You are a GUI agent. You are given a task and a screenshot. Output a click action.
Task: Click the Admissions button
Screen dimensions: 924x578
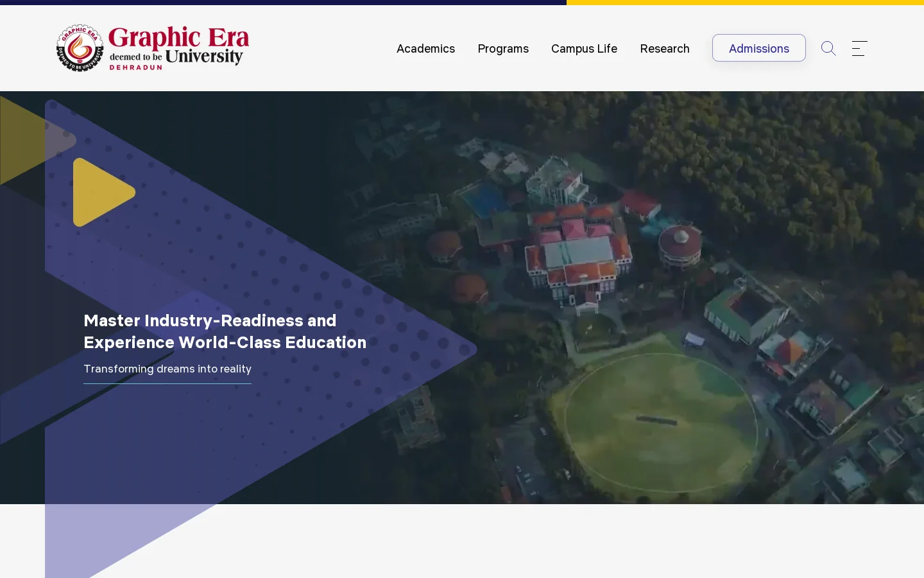[x=759, y=48]
